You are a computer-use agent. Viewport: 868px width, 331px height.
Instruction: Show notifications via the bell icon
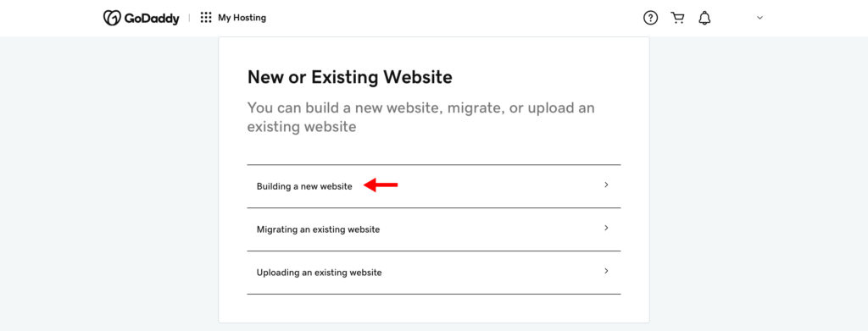tap(704, 19)
